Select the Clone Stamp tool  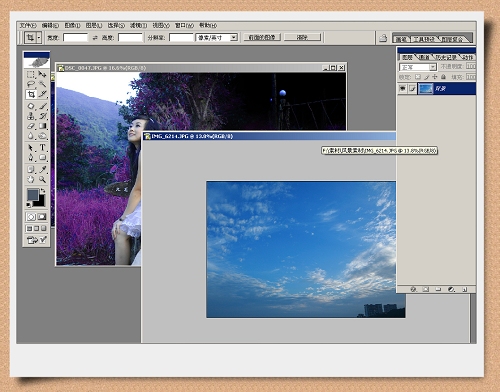[31, 116]
